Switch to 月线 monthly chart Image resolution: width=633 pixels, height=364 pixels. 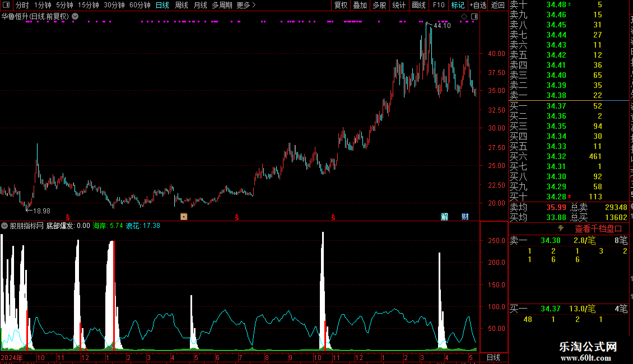click(200, 5)
